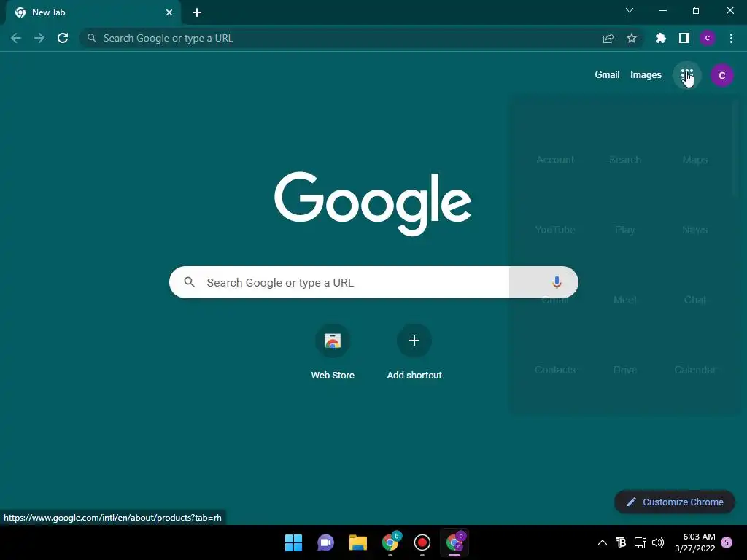Reload the page
The image size is (747, 560).
63,38
